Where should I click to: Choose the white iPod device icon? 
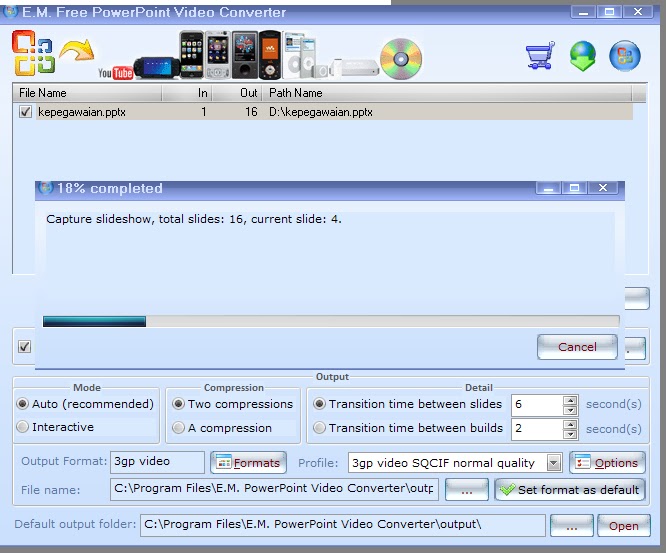pyautogui.click(x=300, y=55)
